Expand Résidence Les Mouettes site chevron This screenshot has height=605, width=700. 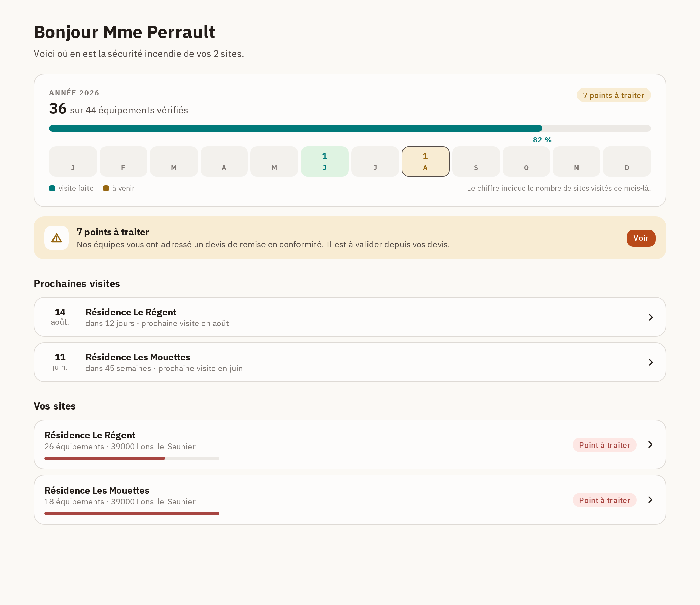point(650,500)
